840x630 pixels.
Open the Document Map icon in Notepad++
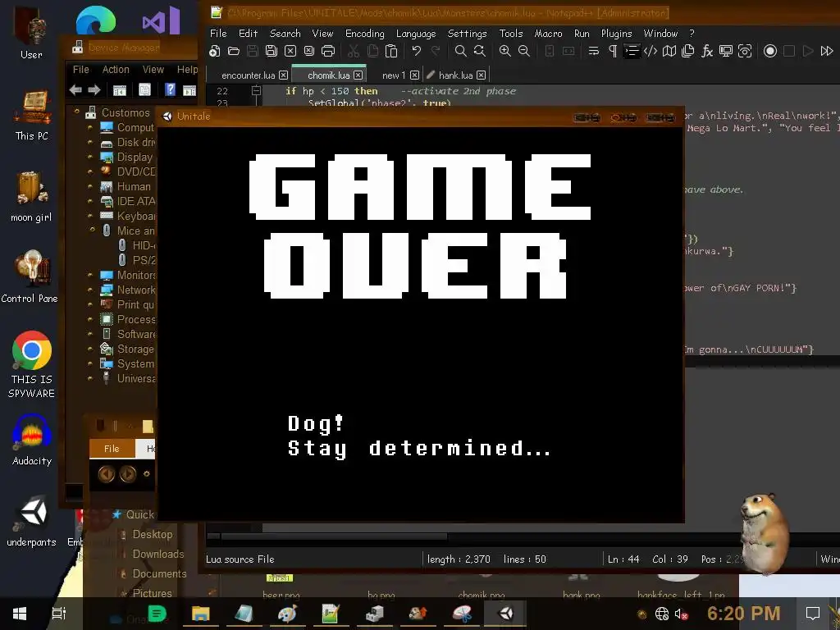pyautogui.click(x=669, y=51)
